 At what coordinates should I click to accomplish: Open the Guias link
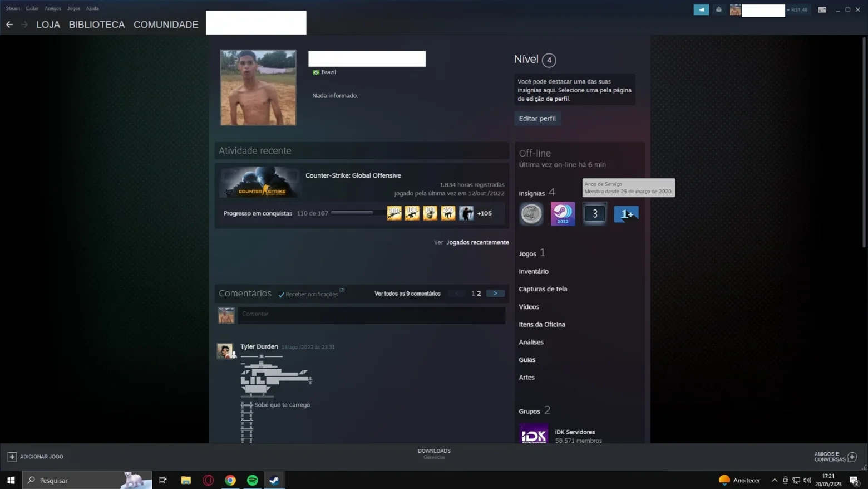527,360
